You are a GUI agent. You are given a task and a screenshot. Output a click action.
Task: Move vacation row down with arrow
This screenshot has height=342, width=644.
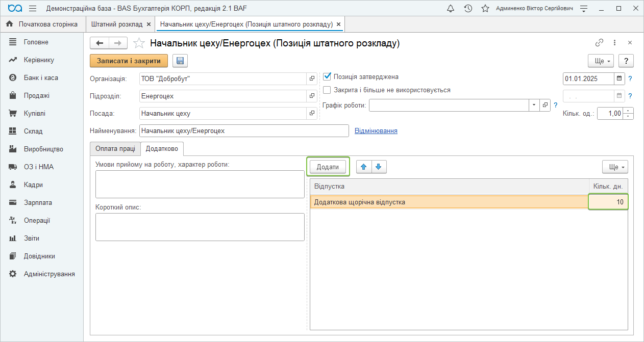pos(379,167)
